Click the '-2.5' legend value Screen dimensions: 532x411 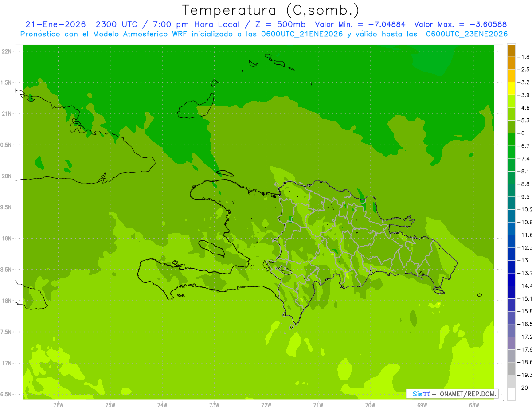tap(524, 70)
